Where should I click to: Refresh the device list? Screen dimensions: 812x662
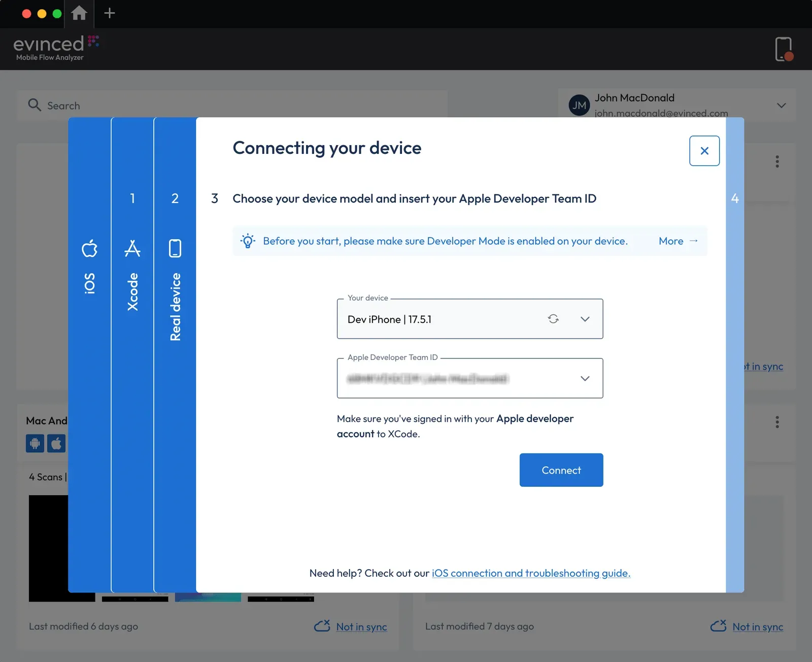(553, 319)
